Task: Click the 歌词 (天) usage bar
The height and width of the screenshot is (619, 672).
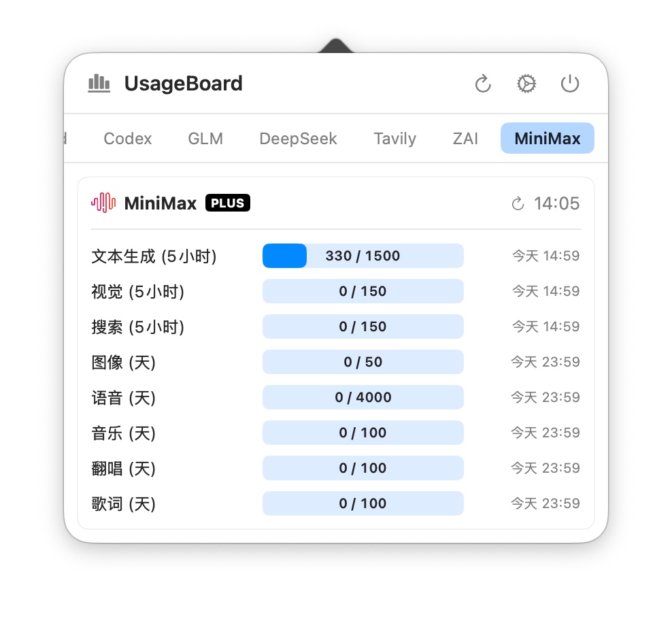Action: 363,503
